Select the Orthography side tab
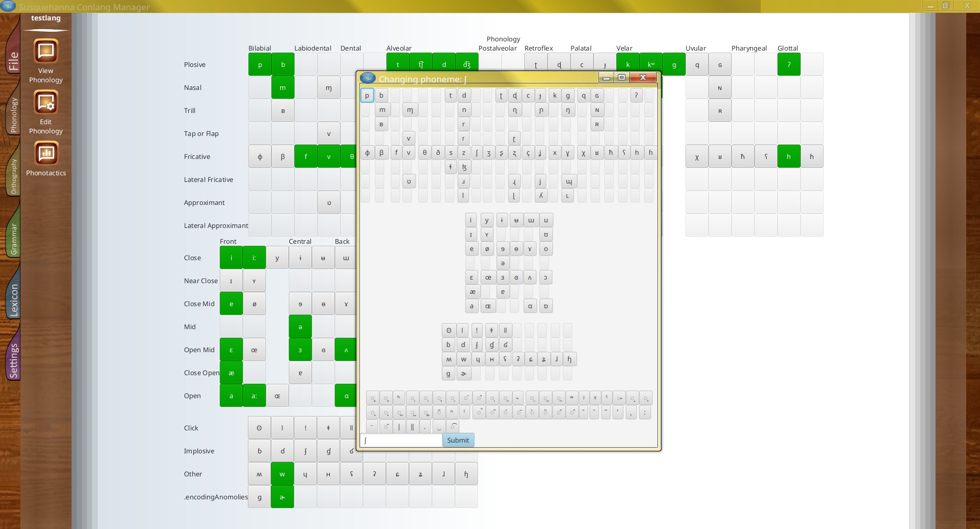This screenshot has height=529, width=980. [x=13, y=176]
